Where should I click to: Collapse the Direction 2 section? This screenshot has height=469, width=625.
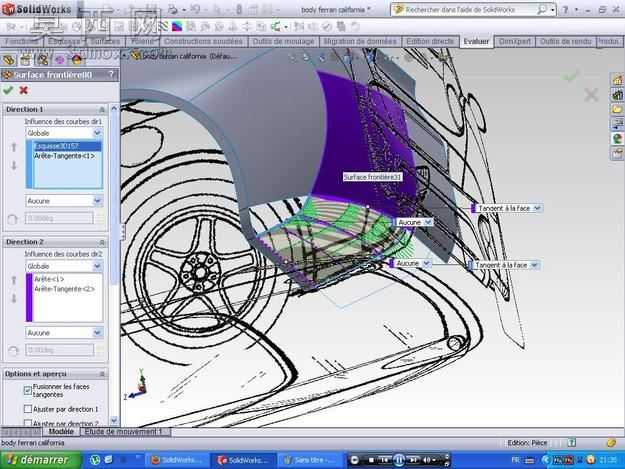tap(102, 242)
